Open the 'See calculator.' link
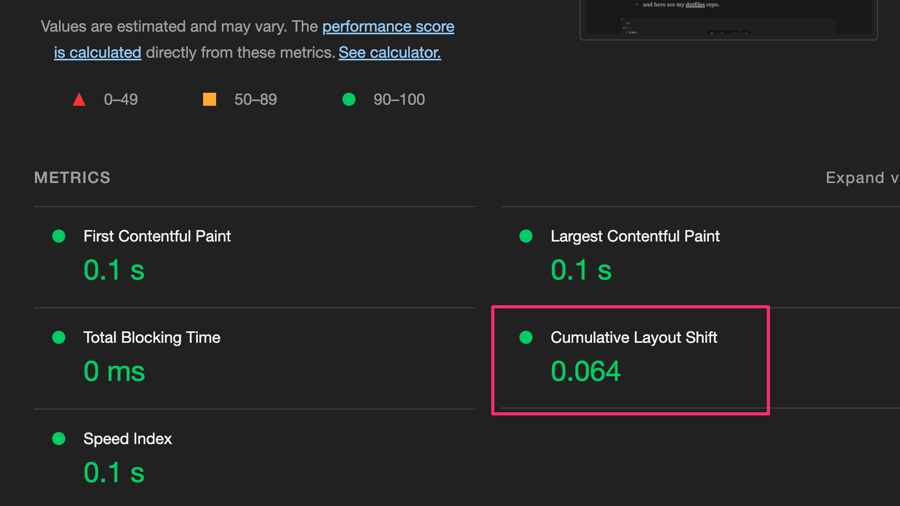The height and width of the screenshot is (506, 900). [x=390, y=52]
